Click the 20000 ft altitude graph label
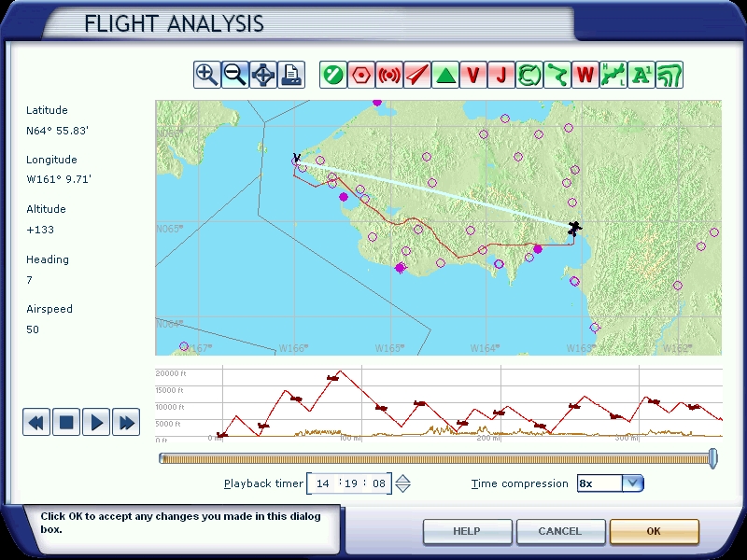 171,374
